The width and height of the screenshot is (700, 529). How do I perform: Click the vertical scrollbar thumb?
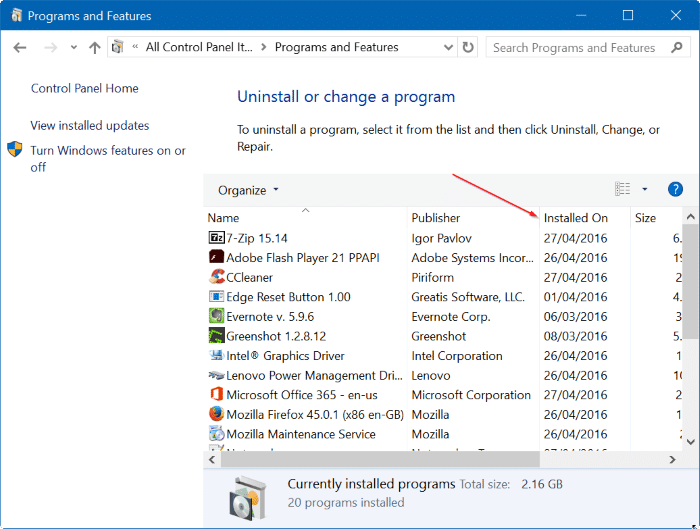[x=691, y=282]
